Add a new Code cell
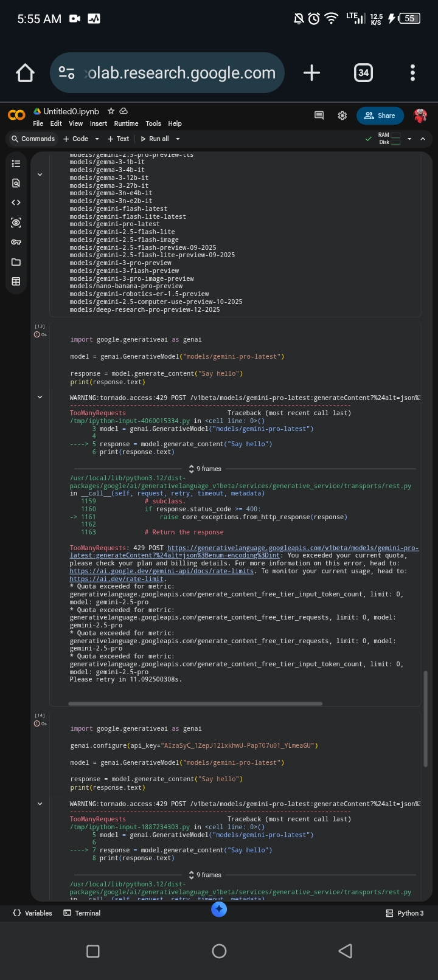 coord(76,139)
